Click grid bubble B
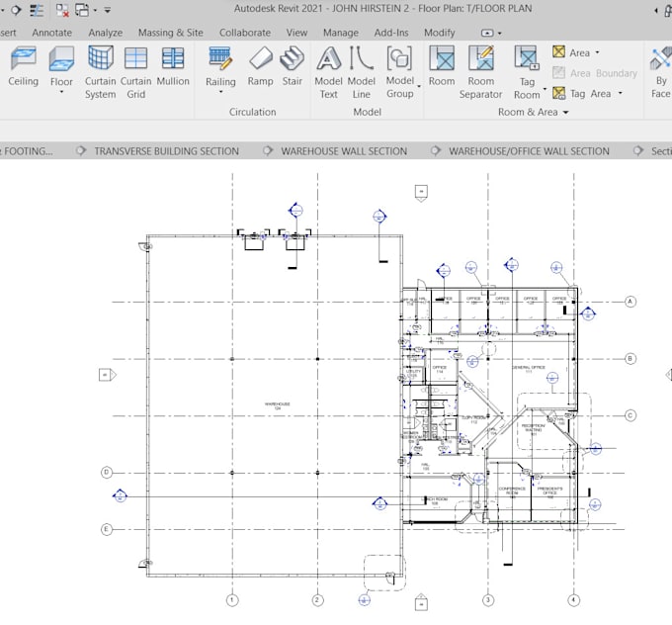This screenshot has width=672, height=625. pyautogui.click(x=630, y=359)
